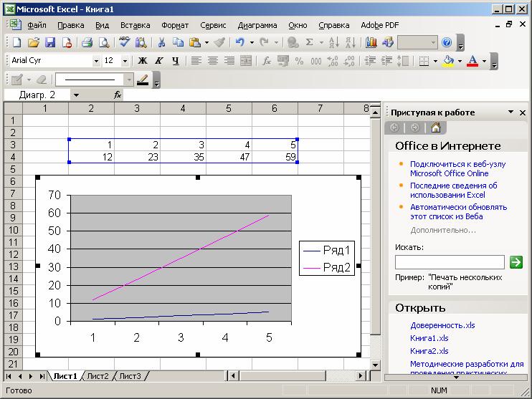Screen dimensions: 532x399
Task: Toggle Bold formatting (Ж)
Action: pos(143,61)
